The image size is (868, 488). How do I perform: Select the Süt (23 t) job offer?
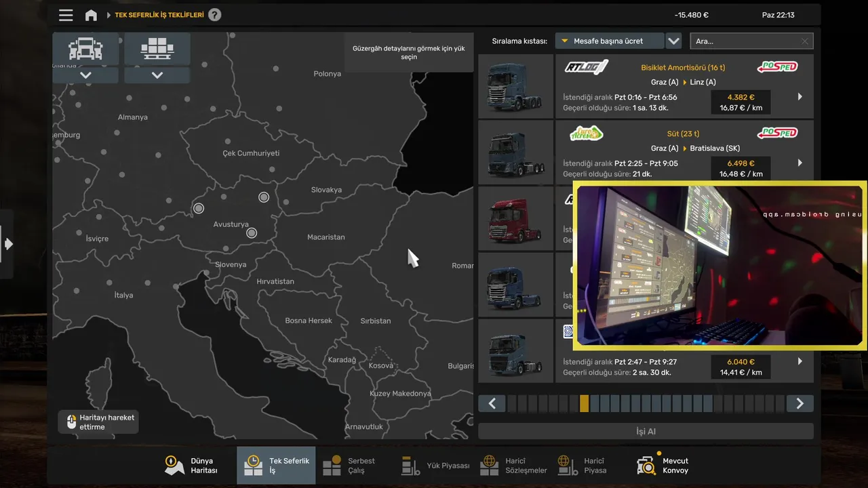coord(685,152)
